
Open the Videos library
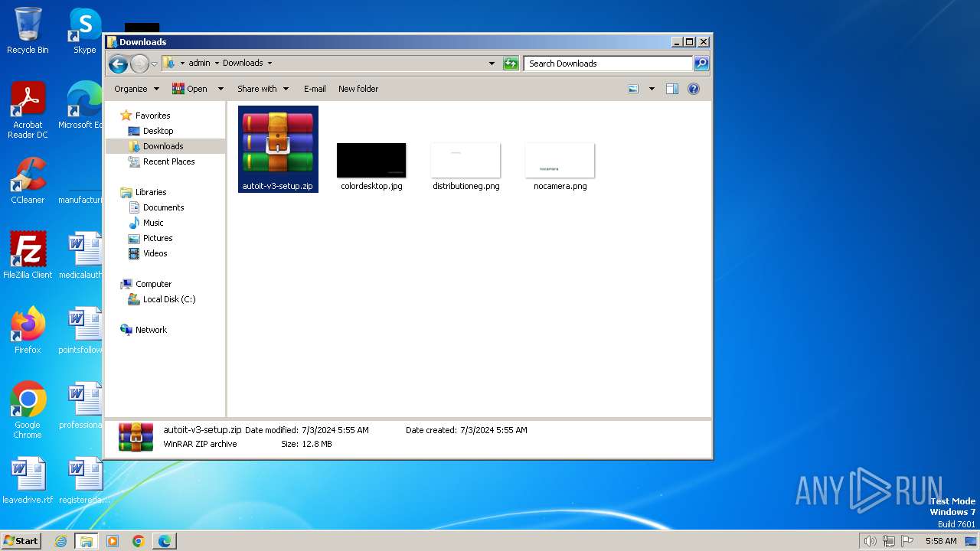[155, 253]
